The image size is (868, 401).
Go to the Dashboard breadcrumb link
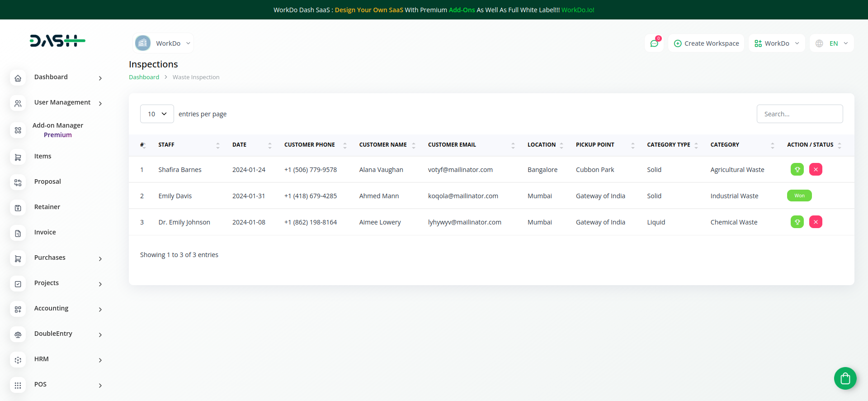[x=144, y=77]
